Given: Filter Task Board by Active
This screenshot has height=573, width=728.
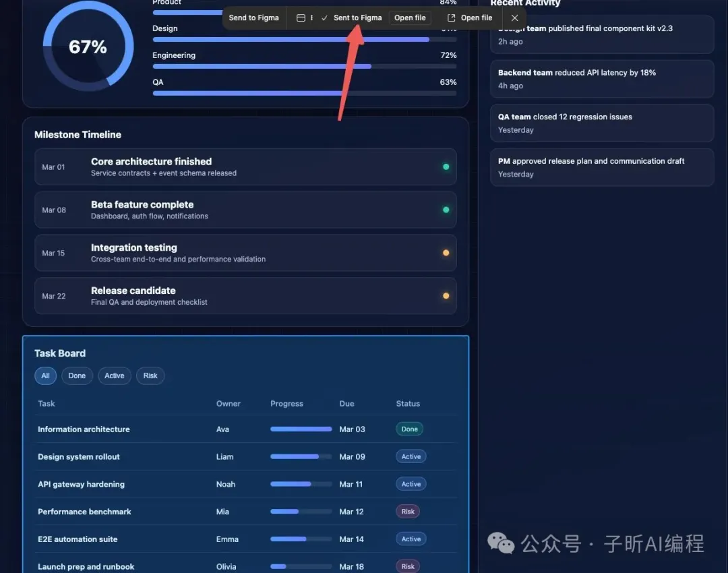Looking at the screenshot, I should click(114, 376).
